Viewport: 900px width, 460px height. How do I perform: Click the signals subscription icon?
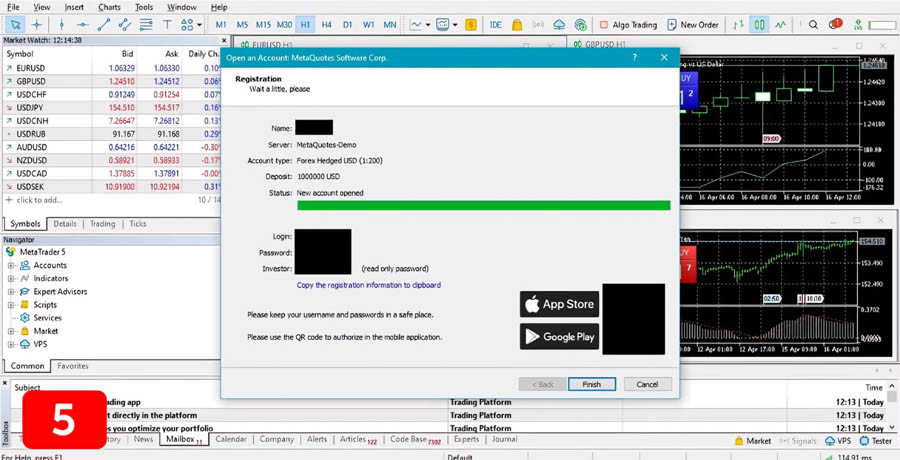[538, 25]
